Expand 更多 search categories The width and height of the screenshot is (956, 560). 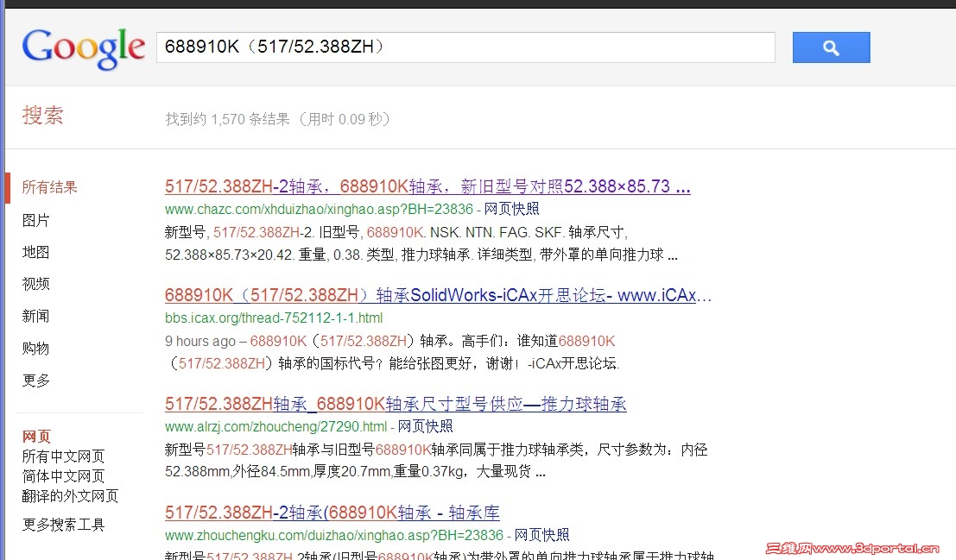click(35, 381)
